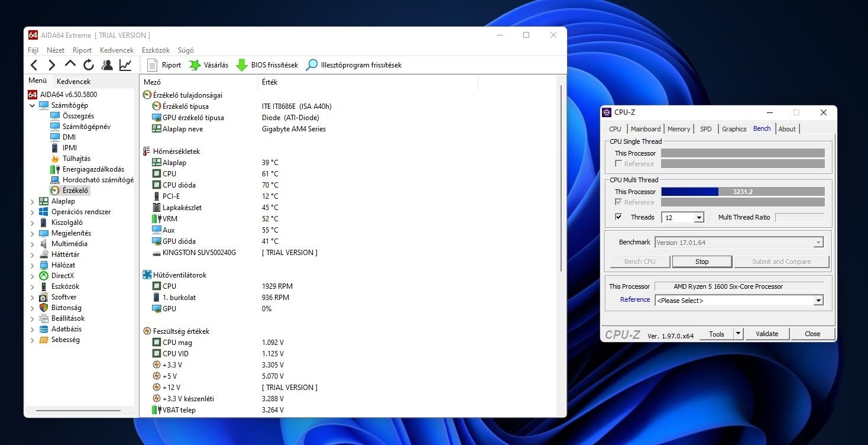Open the Memory tab in CPU-Z
Viewport: 868px width, 445px height.
tap(679, 129)
